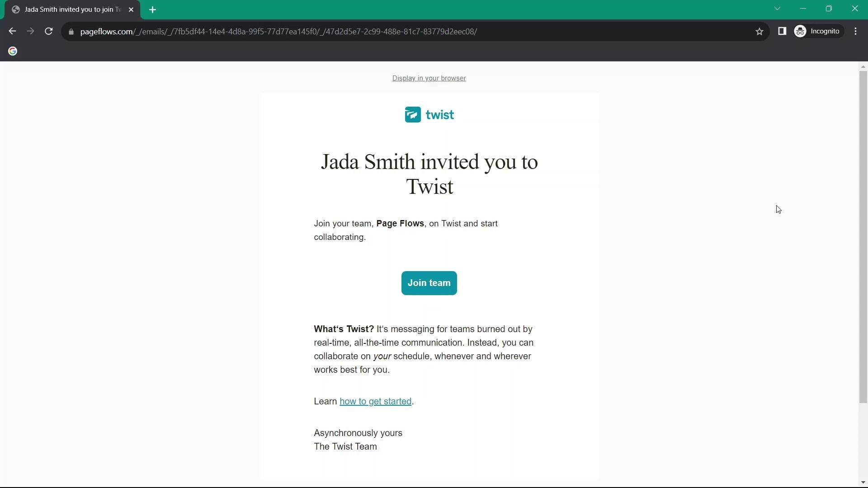This screenshot has width=868, height=488.
Task: Open a new browser tab
Action: (153, 9)
